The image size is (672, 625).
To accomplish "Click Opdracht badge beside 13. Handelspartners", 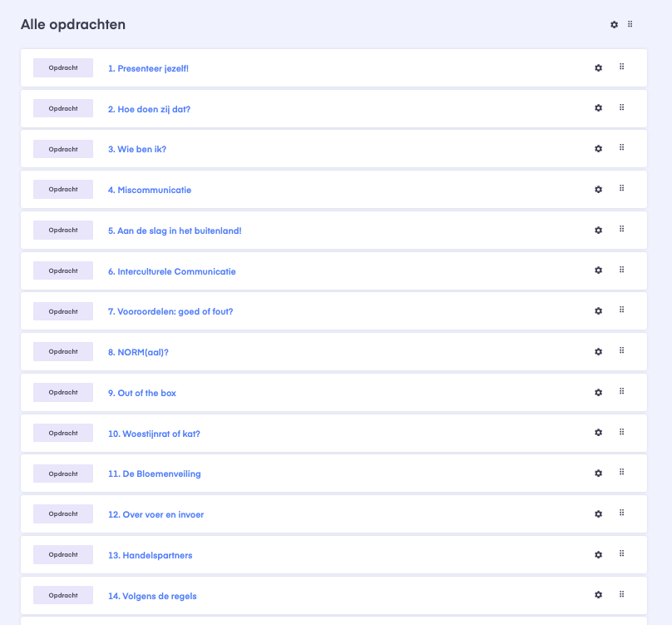I will (x=63, y=554).
